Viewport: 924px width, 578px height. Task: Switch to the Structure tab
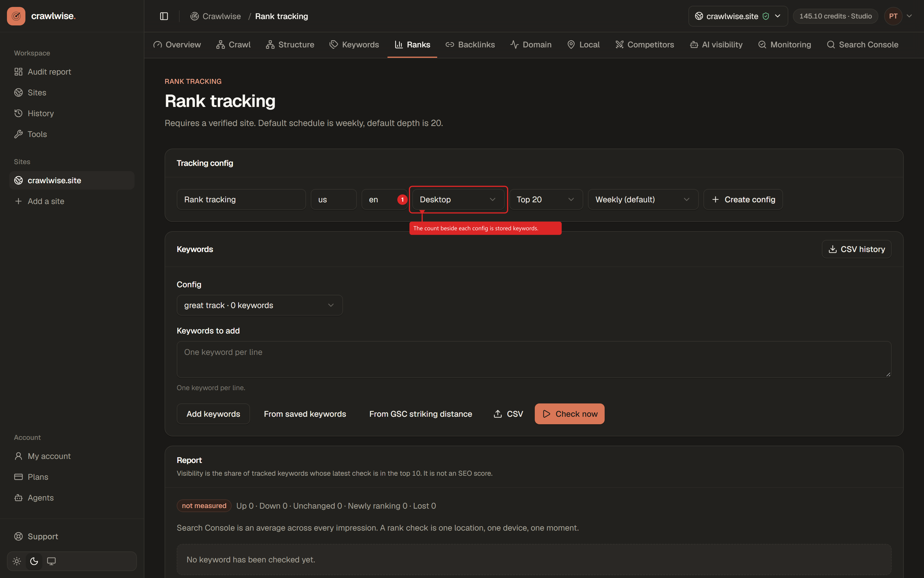[290, 45]
